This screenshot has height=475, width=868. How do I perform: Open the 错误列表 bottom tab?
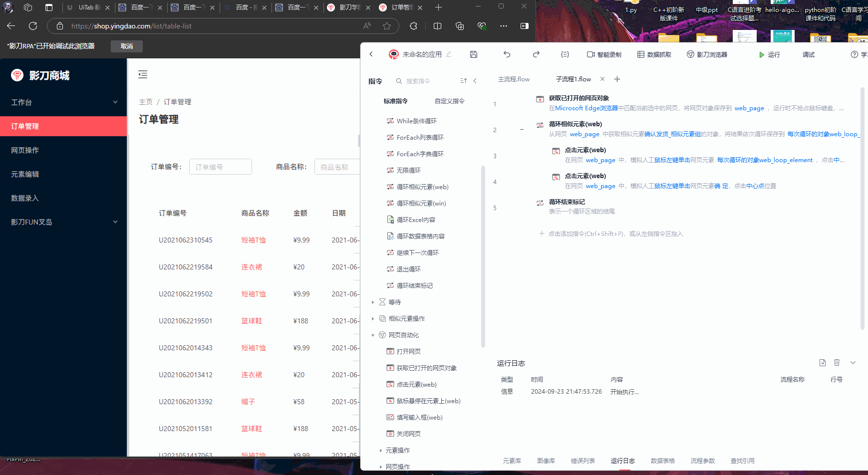click(x=583, y=461)
